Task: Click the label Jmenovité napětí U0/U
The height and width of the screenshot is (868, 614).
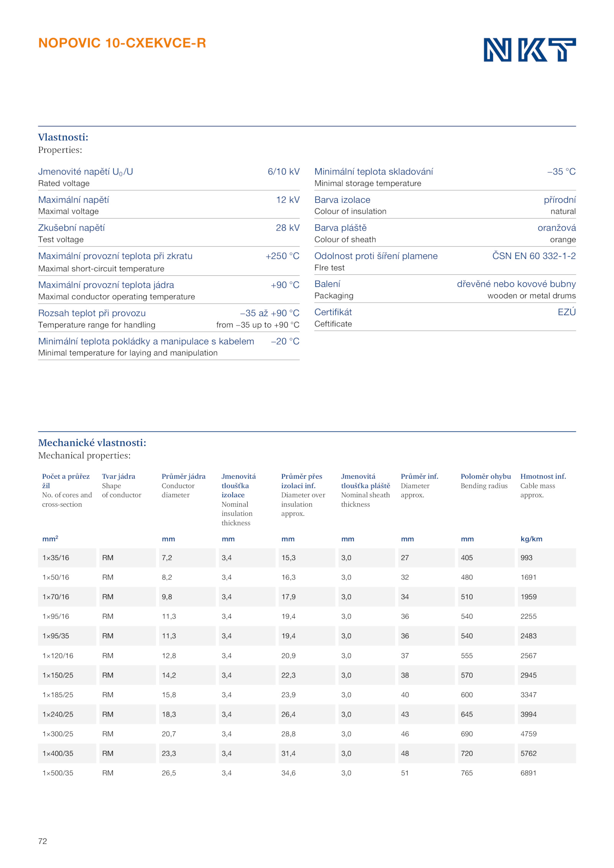Action: point(86,172)
